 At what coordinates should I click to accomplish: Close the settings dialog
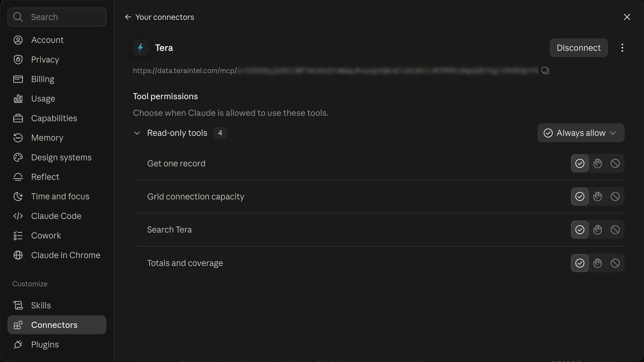[x=627, y=17]
